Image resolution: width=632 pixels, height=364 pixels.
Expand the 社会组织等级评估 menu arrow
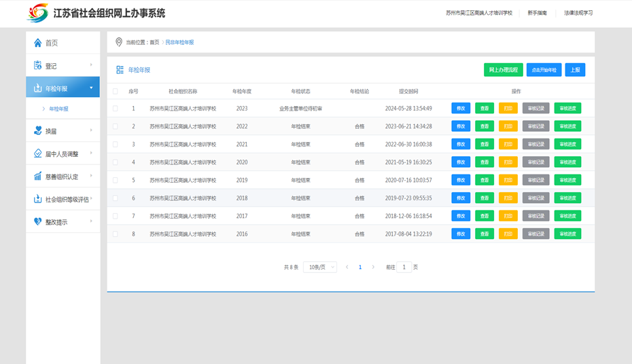[91, 198]
